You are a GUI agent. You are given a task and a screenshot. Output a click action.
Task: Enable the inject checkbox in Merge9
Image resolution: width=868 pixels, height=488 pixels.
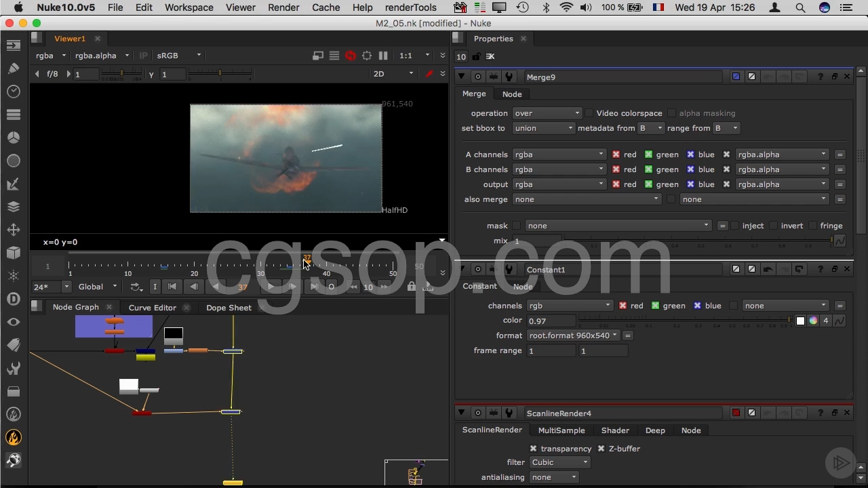click(x=734, y=226)
